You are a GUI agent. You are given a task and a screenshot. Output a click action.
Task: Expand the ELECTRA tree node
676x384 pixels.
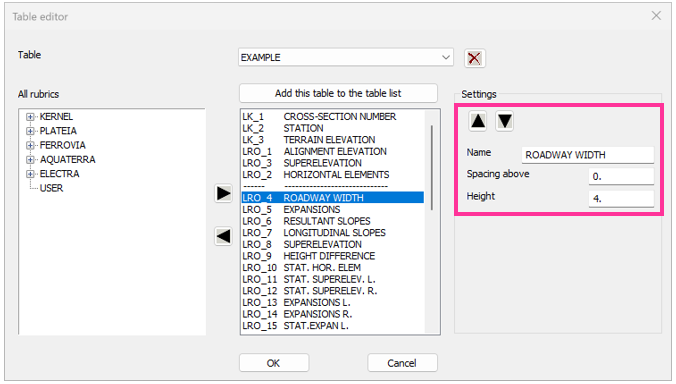30,174
